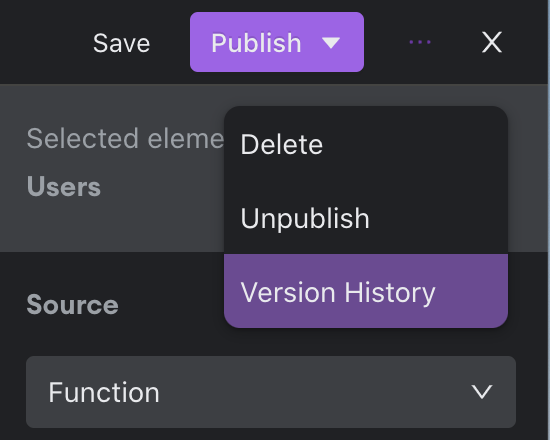
Task: Open Version History from the menu
Action: 366,291
